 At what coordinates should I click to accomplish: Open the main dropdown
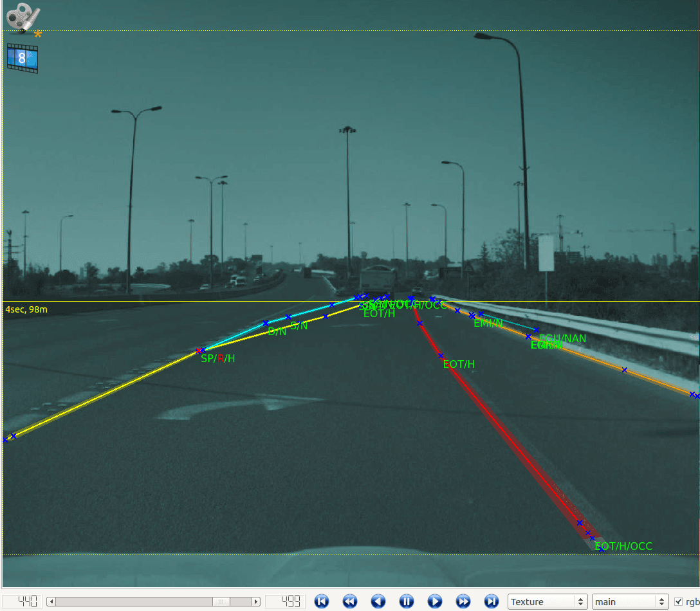[x=630, y=601]
